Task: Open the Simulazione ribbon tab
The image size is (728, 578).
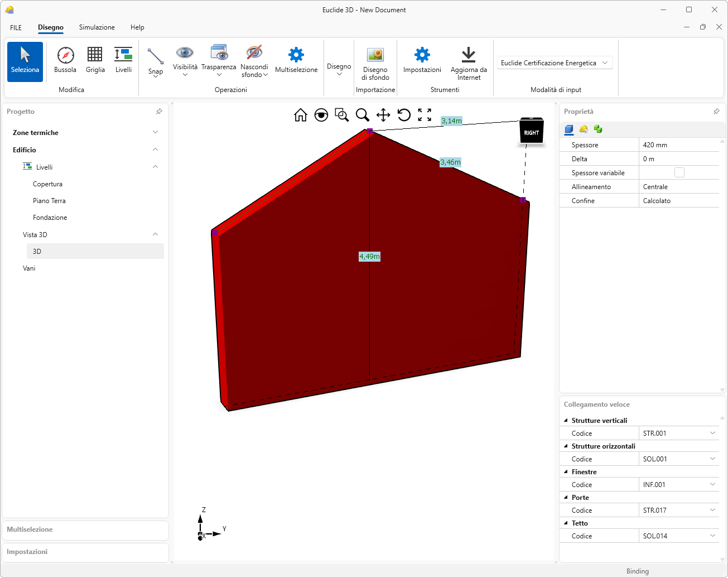Action: [x=97, y=27]
